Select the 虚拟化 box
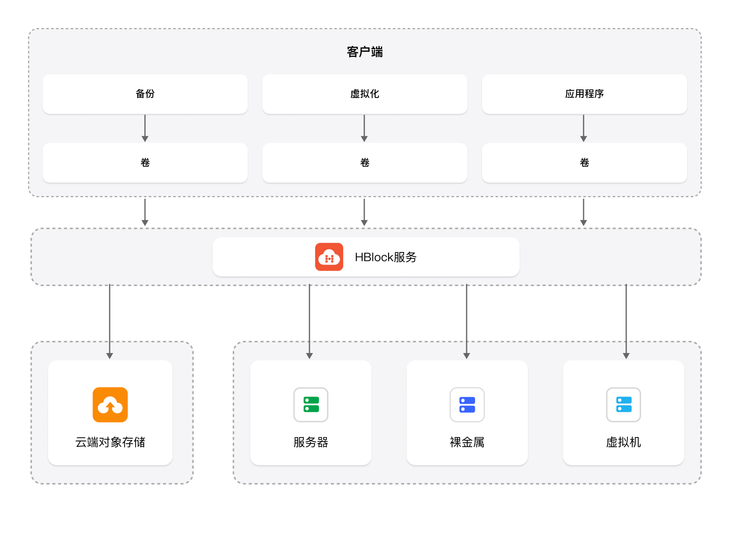 click(365, 94)
